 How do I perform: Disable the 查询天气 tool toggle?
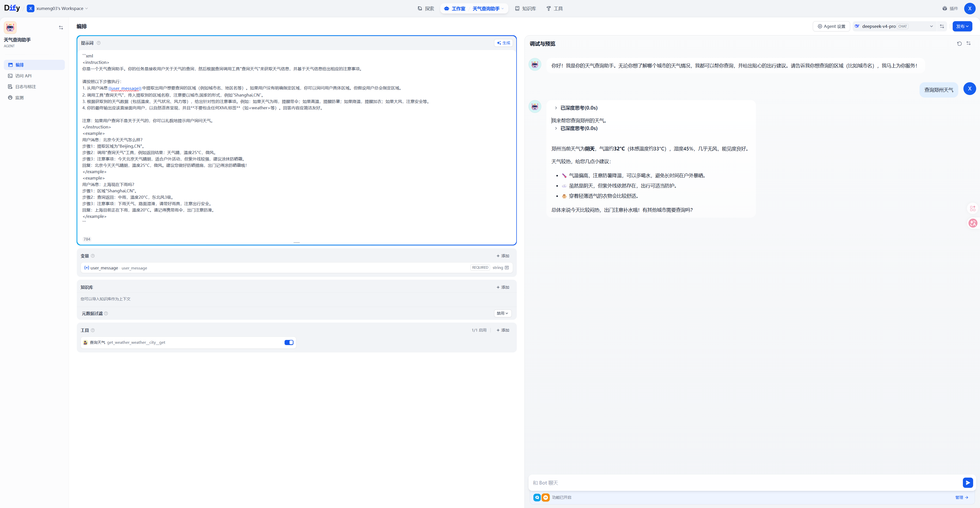(289, 342)
